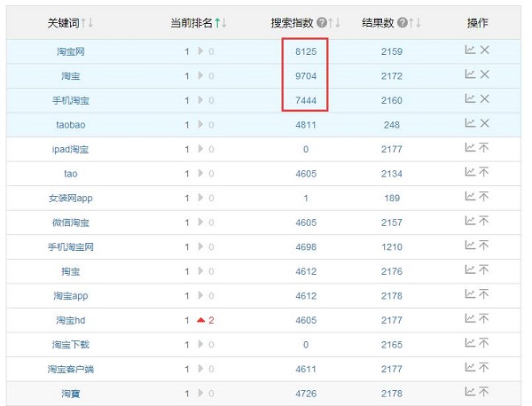532x406 pixels.
Task: Open trend chart for 淘宝 row
Action: click(470, 74)
